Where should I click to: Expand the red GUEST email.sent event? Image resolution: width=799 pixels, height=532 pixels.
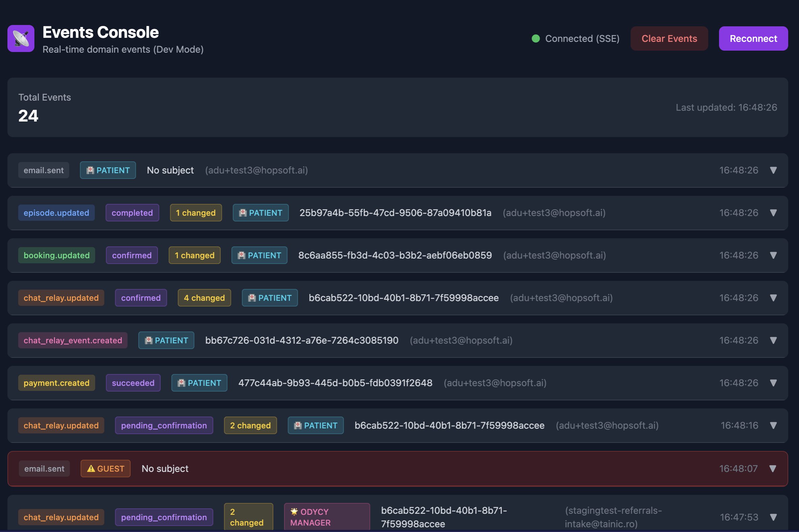coord(774,469)
